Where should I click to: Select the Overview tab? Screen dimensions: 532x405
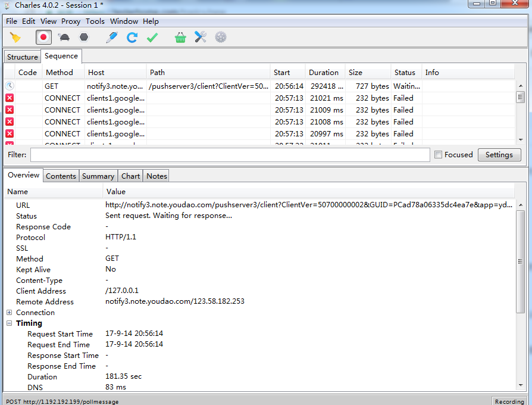(23, 175)
